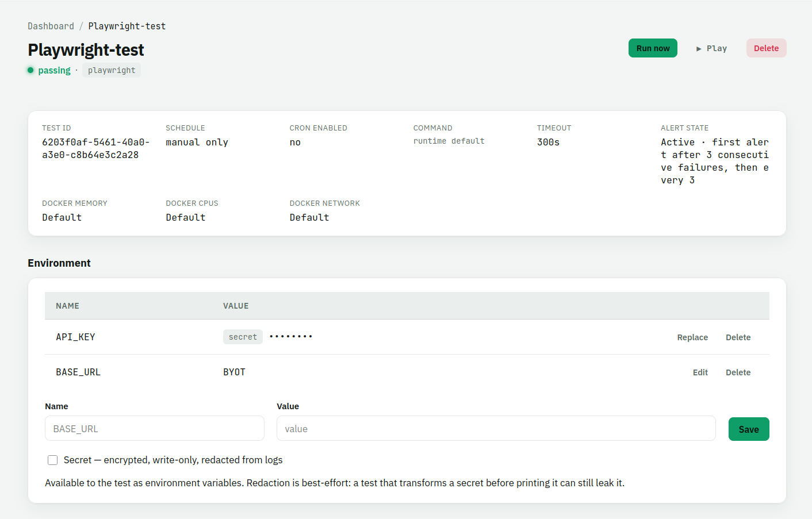
Task: Focus the Name input field
Action: click(155, 428)
